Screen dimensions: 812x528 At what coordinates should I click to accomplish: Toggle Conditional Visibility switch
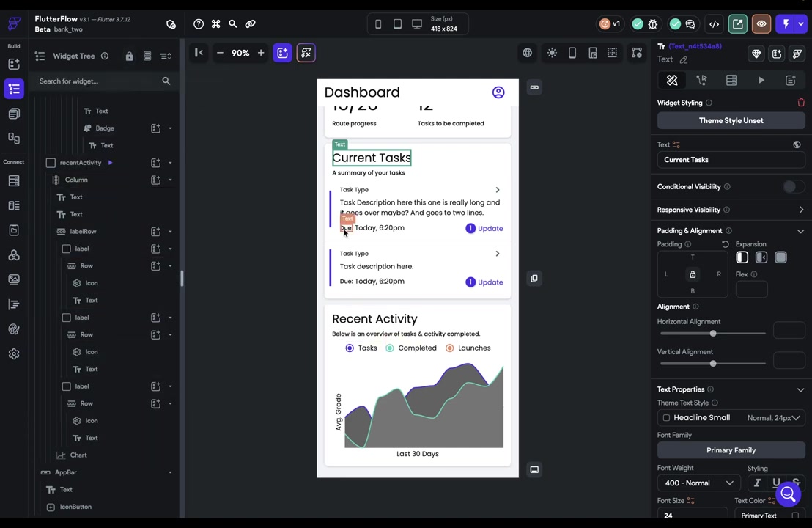tap(793, 186)
